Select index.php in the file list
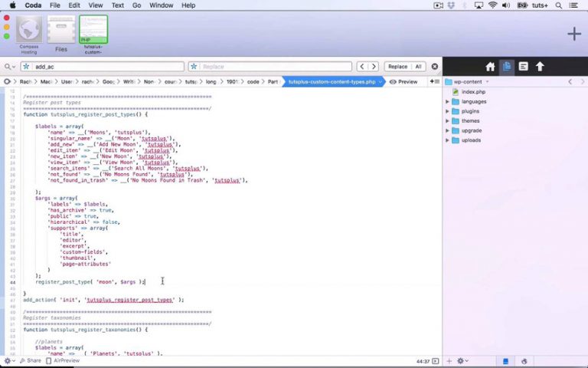588x368 pixels. point(473,92)
